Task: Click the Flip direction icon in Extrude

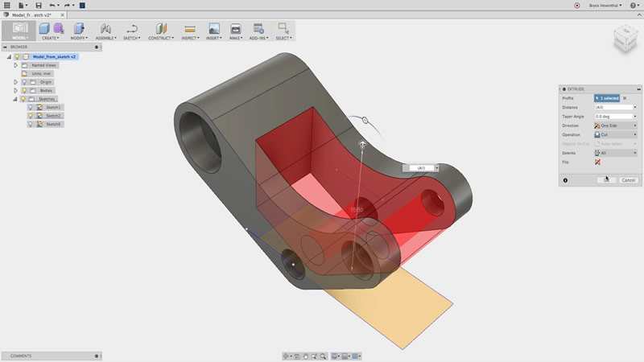Action: click(x=597, y=162)
